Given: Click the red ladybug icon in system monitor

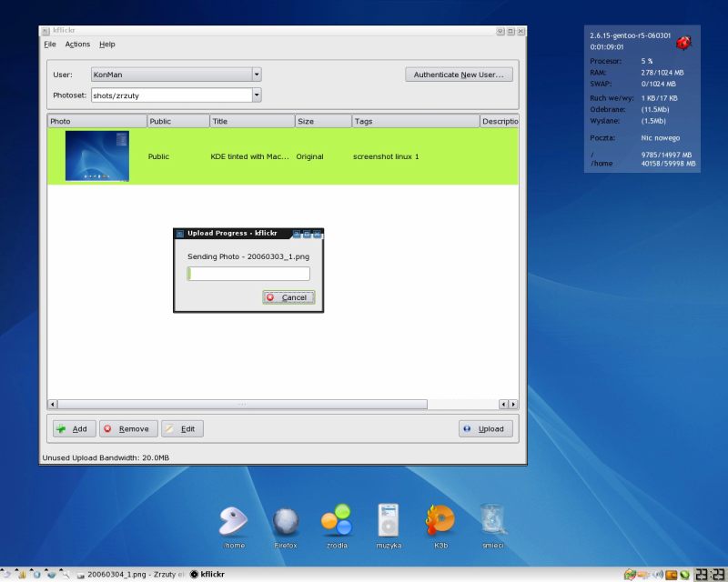Looking at the screenshot, I should point(683,43).
